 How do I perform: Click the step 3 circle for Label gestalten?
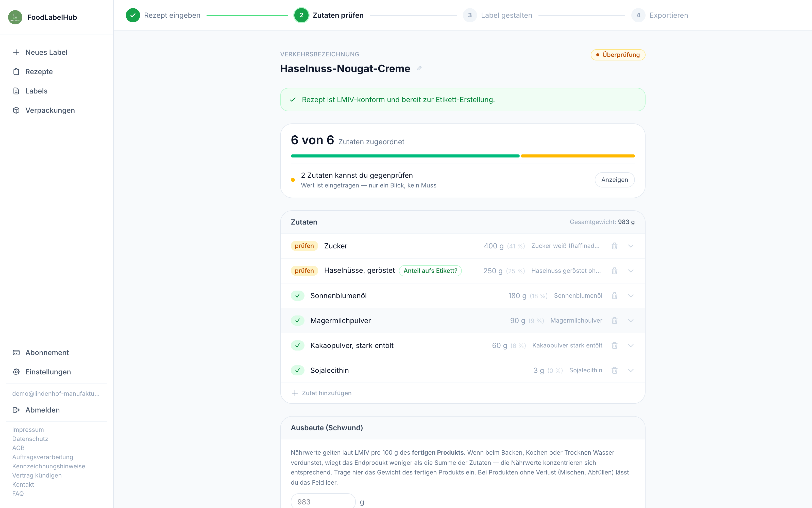tap(470, 15)
